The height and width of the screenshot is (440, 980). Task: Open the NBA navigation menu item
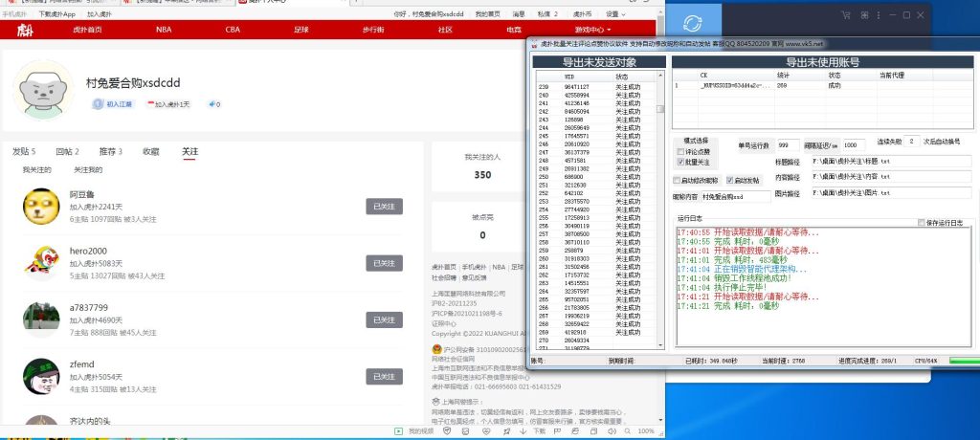tap(164, 31)
